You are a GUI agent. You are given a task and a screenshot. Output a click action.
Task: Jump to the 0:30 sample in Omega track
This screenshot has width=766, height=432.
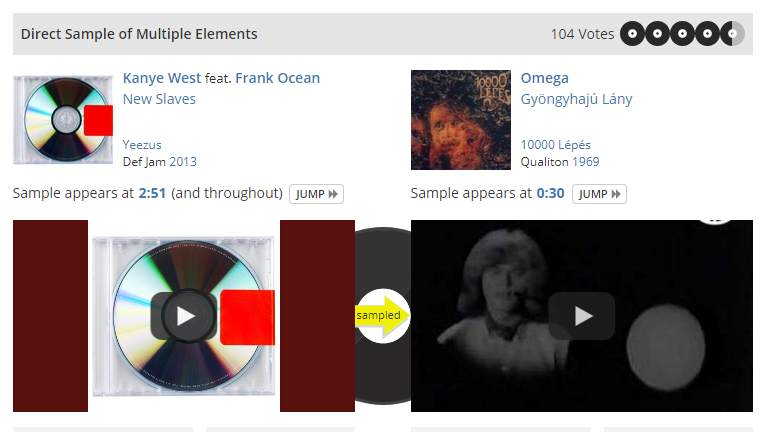599,194
